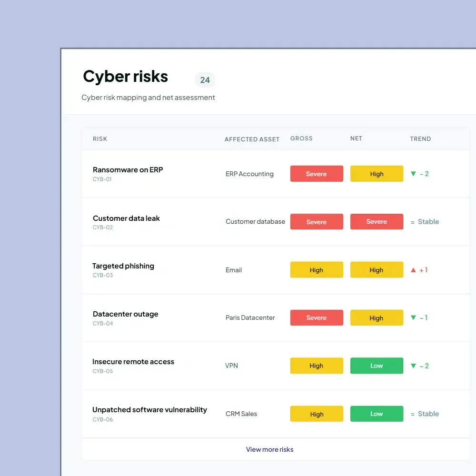Select the CYB-02 risk identifier
This screenshot has height=476, width=476.
(103, 228)
